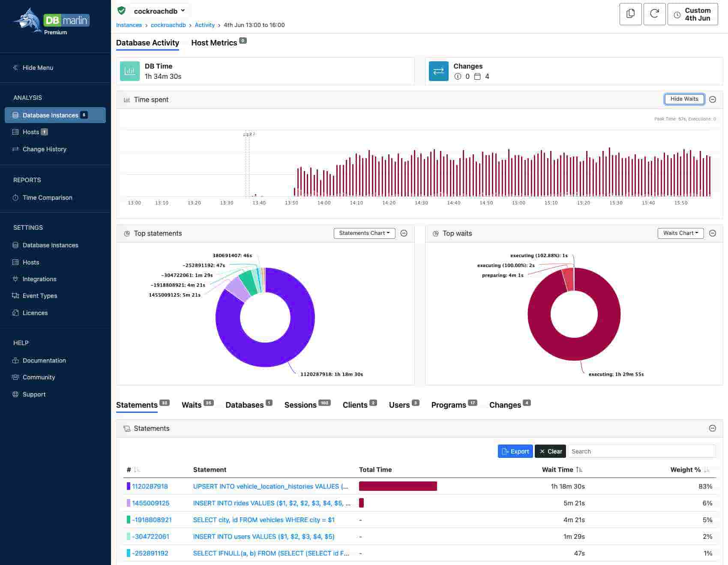This screenshot has height=565, width=728.
Task: Open the cockroachdb instance dropdown
Action: click(x=159, y=11)
